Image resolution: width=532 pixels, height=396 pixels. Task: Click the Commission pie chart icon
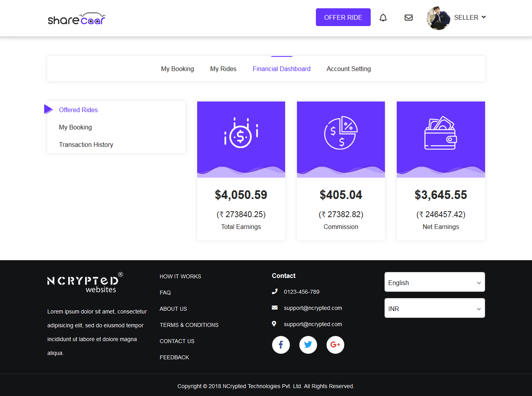tap(341, 133)
